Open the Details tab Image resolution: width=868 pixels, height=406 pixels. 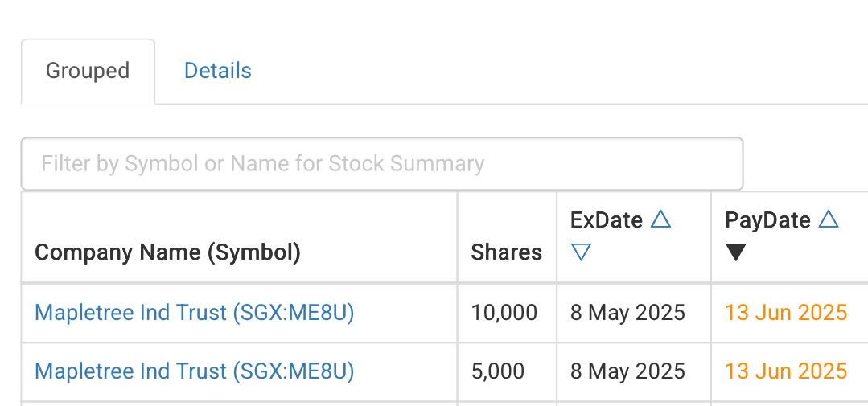coord(217,72)
